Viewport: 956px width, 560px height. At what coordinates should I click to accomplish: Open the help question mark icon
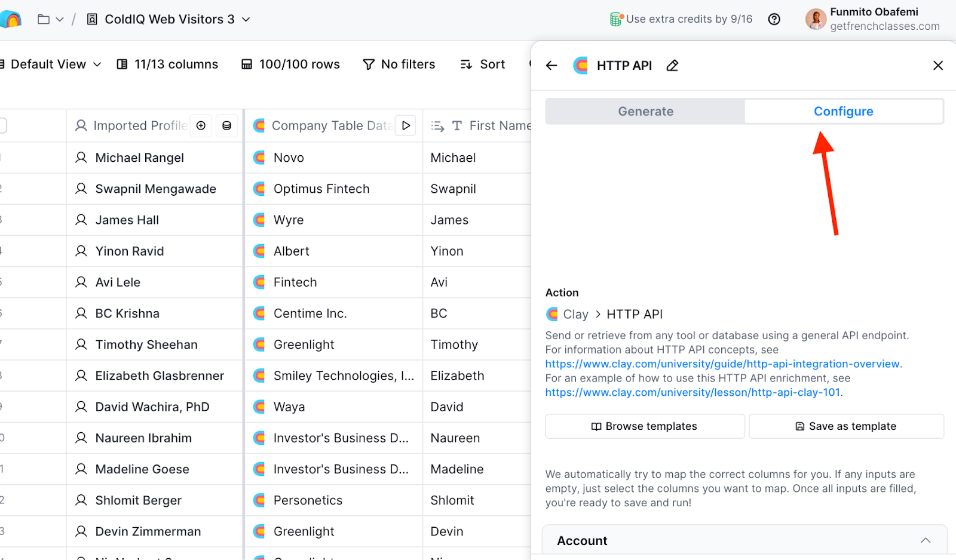coord(774,19)
